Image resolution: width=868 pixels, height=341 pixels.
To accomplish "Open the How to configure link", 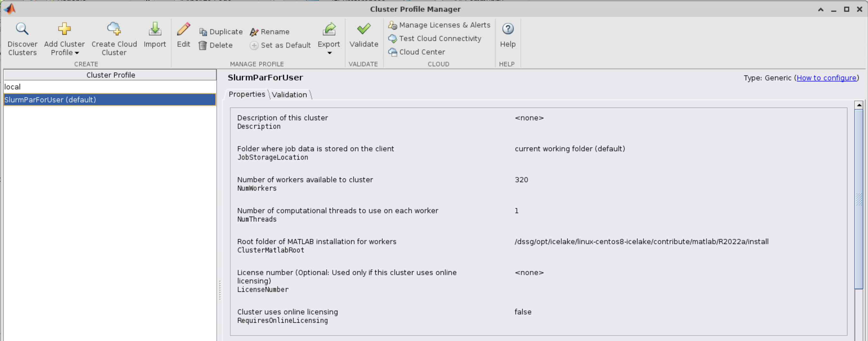I will [826, 78].
